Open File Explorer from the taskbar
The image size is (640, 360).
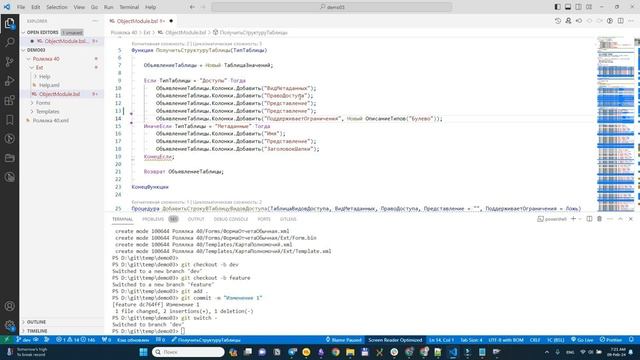[x=350, y=352]
